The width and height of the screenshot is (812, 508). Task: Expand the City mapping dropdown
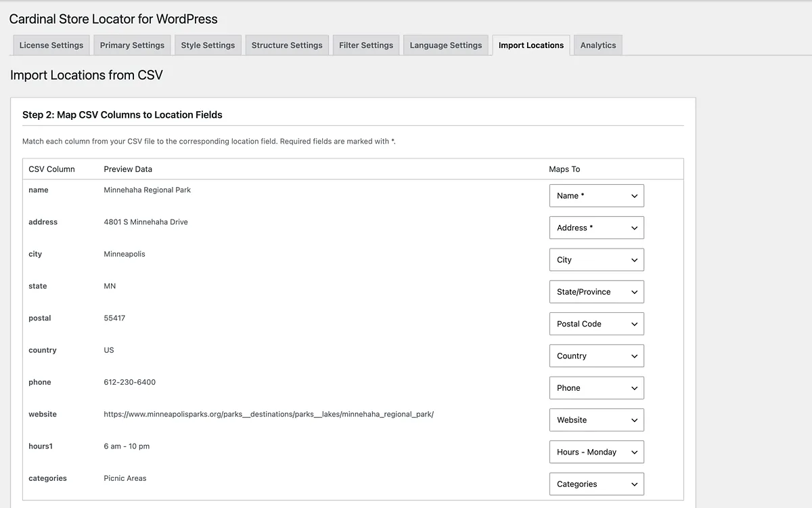pyautogui.click(x=596, y=259)
